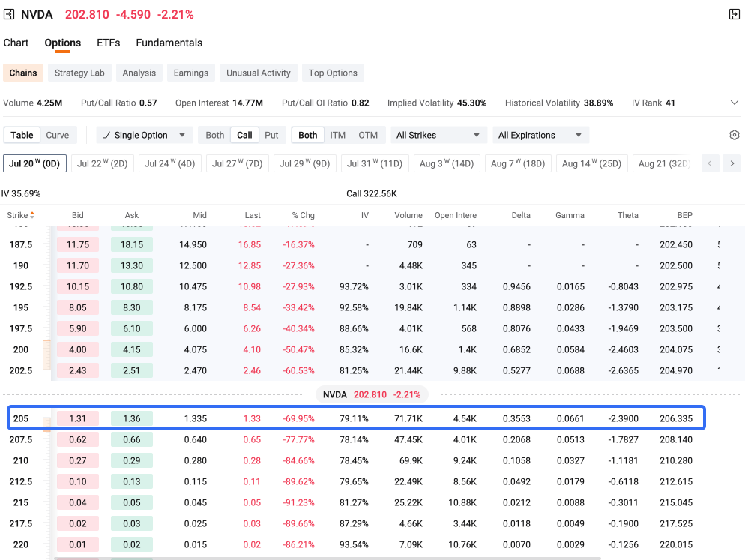Show next expiration dates with right arrow
This screenshot has height=560, width=745.
tap(732, 163)
